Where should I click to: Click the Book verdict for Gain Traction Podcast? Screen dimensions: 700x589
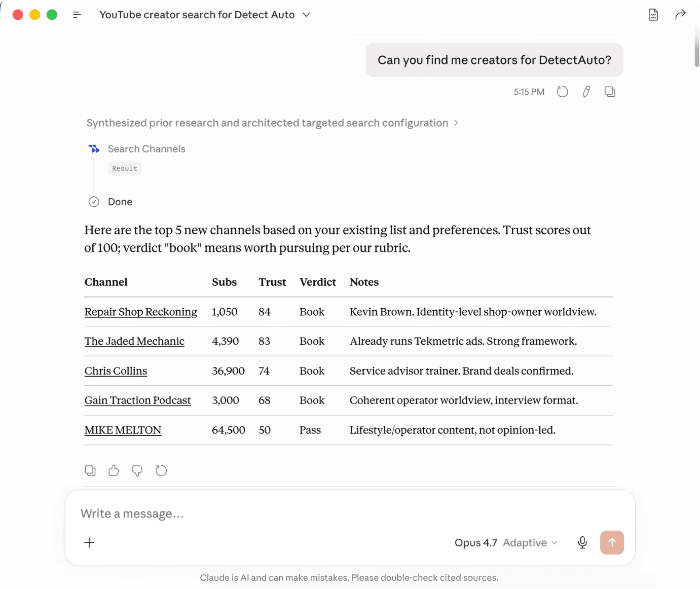pyautogui.click(x=312, y=400)
